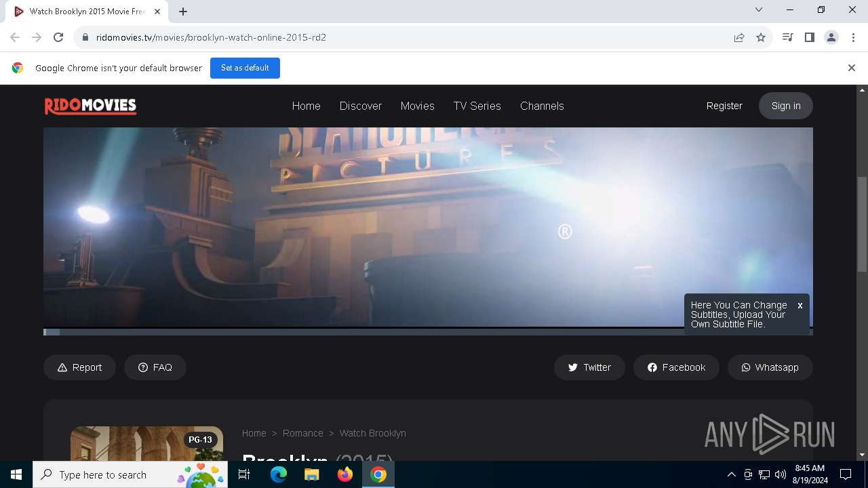Viewport: 868px width, 488px height.
Task: Open the notification center icon
Action: (846, 474)
